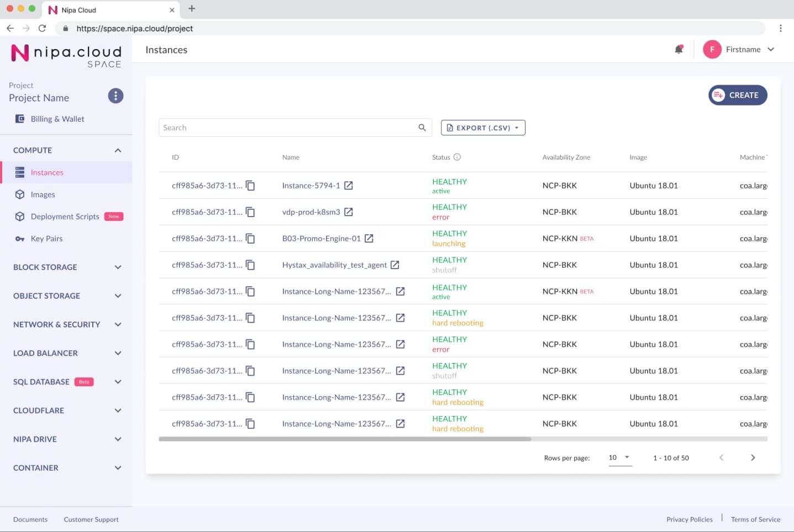Screen dimensions: 794x532
Task: Select Images in the sidebar
Action: click(x=43, y=194)
